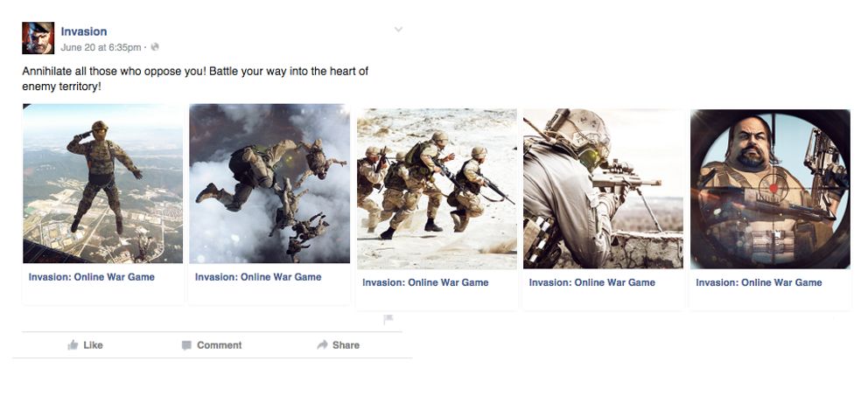Image resolution: width=868 pixels, height=403 pixels.
Task: Open the sniper aiming rifle image
Action: [604, 189]
